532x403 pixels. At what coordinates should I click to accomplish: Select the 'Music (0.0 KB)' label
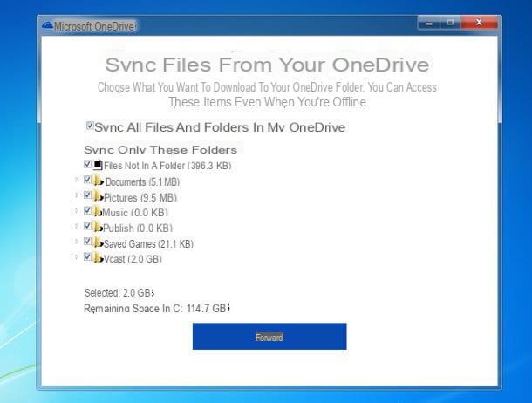[x=135, y=213]
